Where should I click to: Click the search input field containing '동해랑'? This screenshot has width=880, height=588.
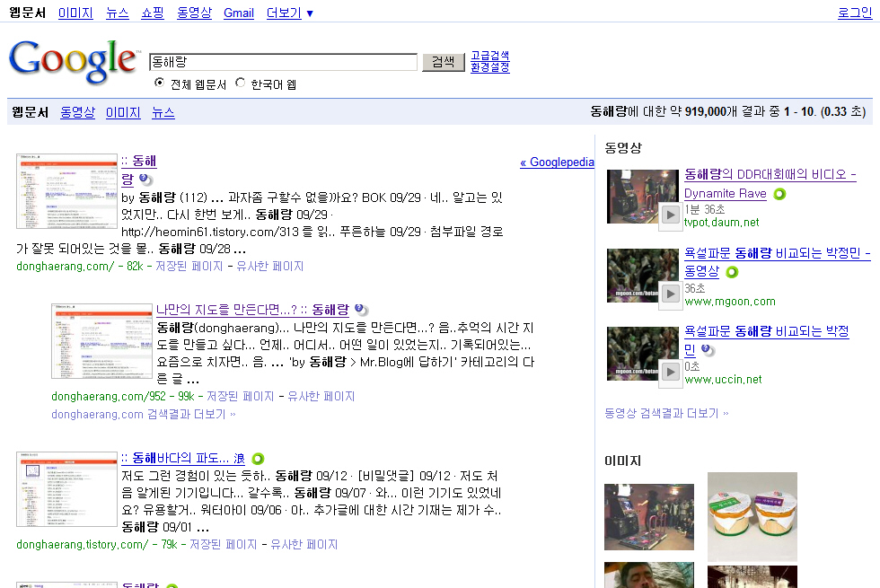click(x=284, y=62)
